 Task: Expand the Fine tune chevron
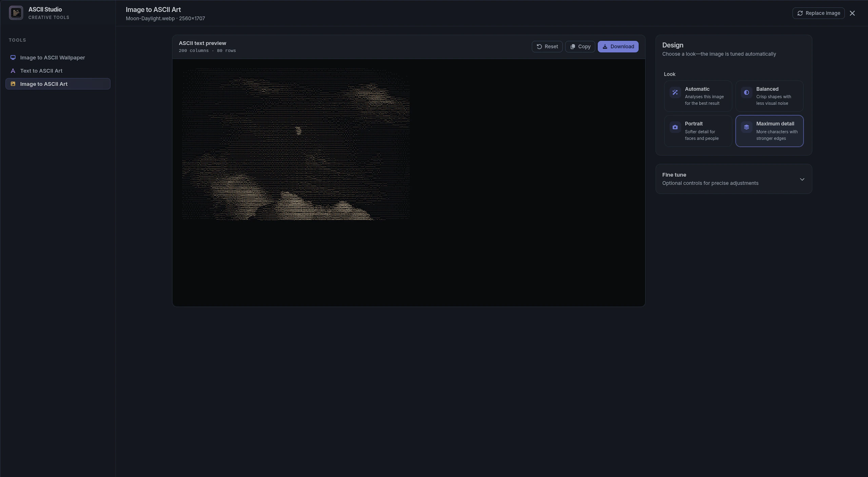click(x=802, y=179)
